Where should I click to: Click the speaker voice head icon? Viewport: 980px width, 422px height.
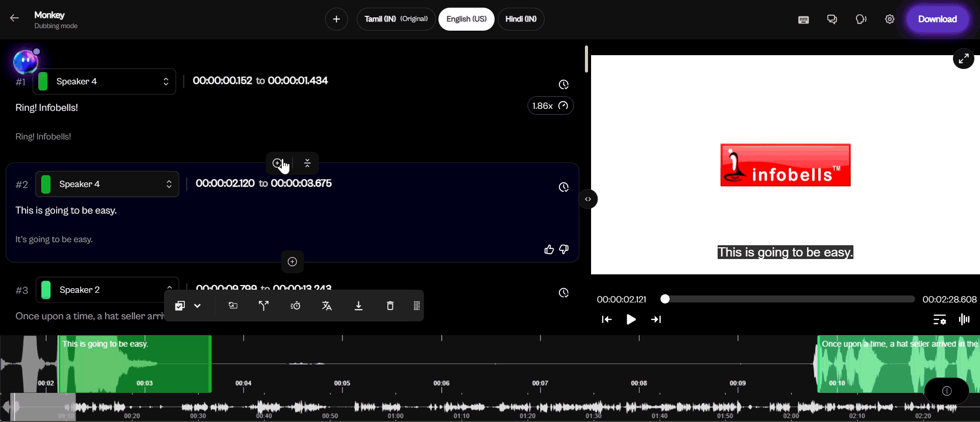coord(861,19)
